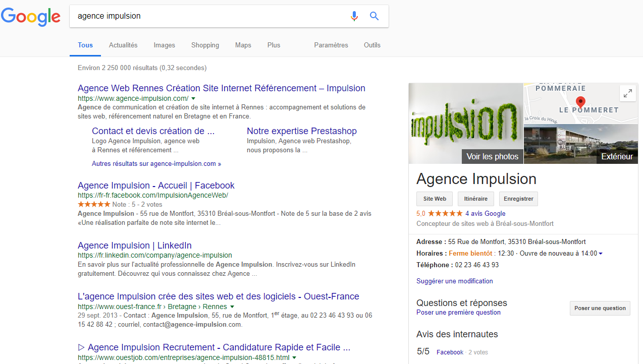The height and width of the screenshot is (364, 643).
Task: Click inside the search input field
Action: (x=207, y=16)
